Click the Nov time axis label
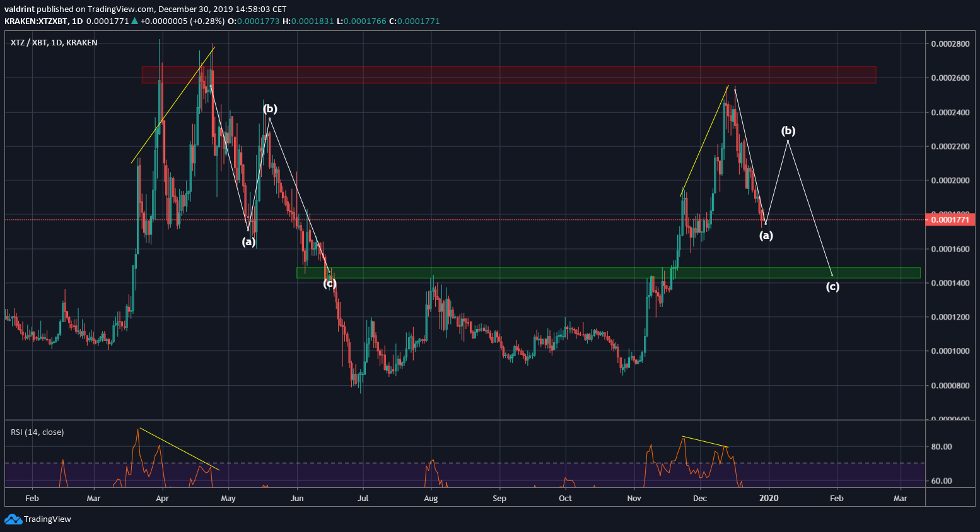This screenshot has height=532, width=980. click(x=634, y=499)
